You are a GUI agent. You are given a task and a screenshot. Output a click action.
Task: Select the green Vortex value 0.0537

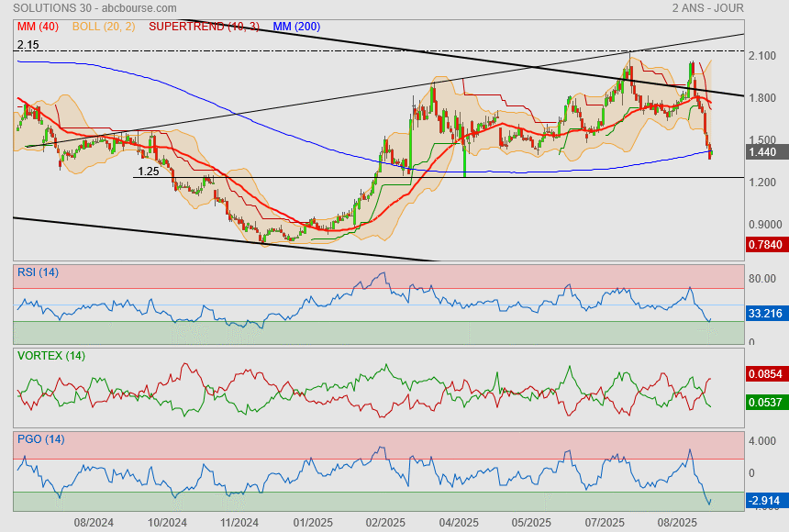tap(765, 402)
